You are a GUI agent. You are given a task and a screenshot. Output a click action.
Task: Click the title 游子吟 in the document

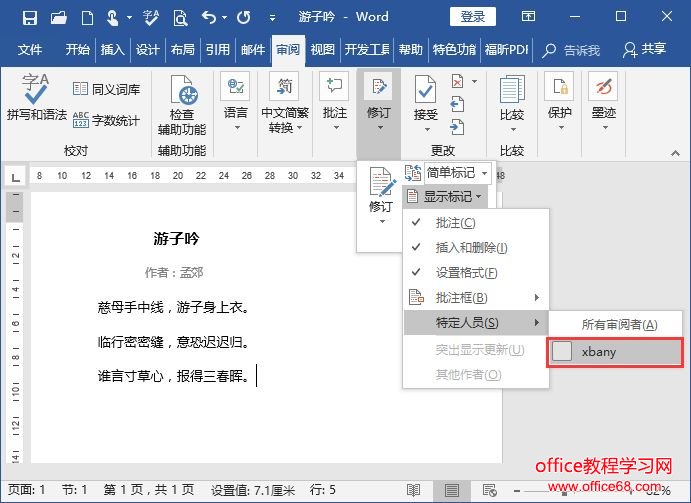click(176, 238)
